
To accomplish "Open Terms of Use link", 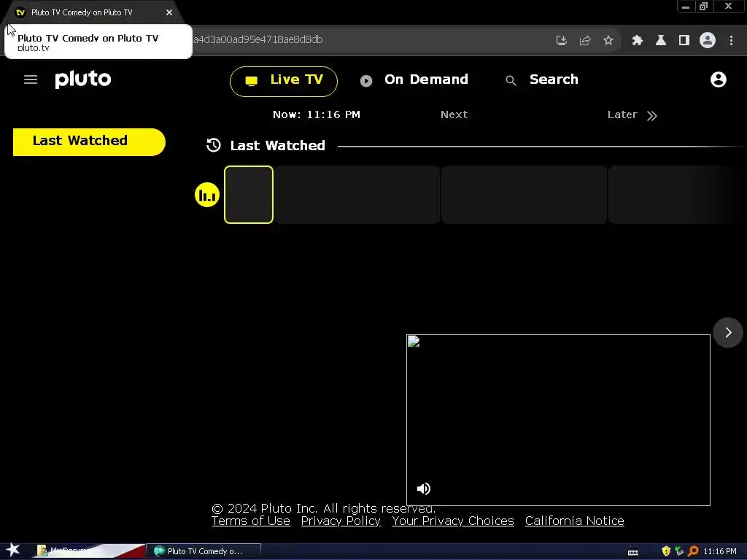I will (x=251, y=521).
